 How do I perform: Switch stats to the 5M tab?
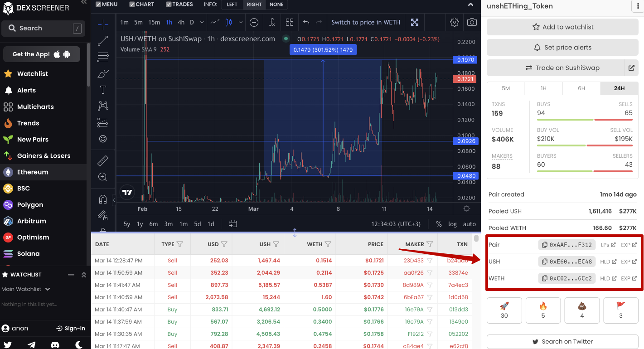coord(506,88)
